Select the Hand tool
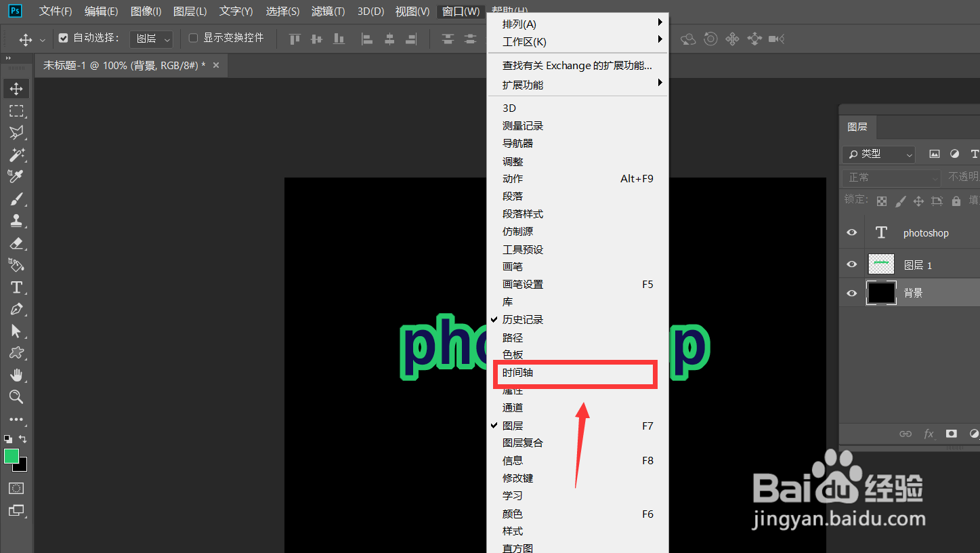The width and height of the screenshot is (980, 553). click(x=16, y=375)
